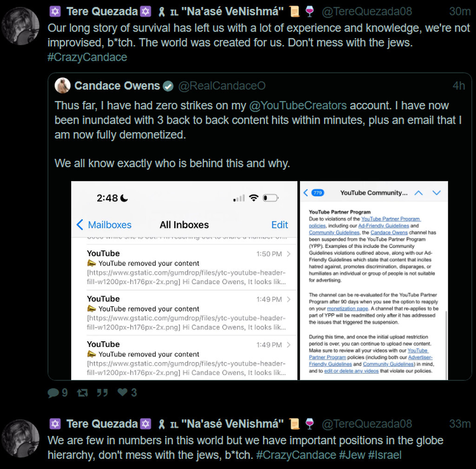This screenshot has height=469, width=476.
Task: Open the 30m timestamp of first tweet
Action: point(460,12)
